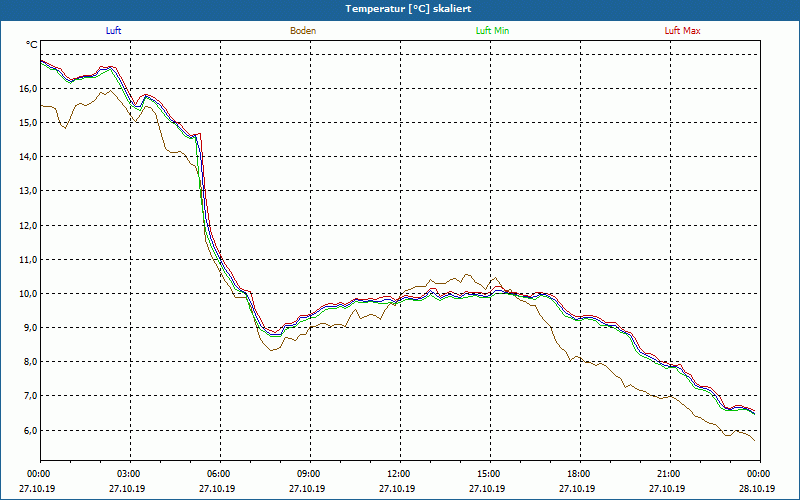The width and height of the screenshot is (800, 500).
Task: Click the green 'Luft Min' legend label
Action: point(492,31)
